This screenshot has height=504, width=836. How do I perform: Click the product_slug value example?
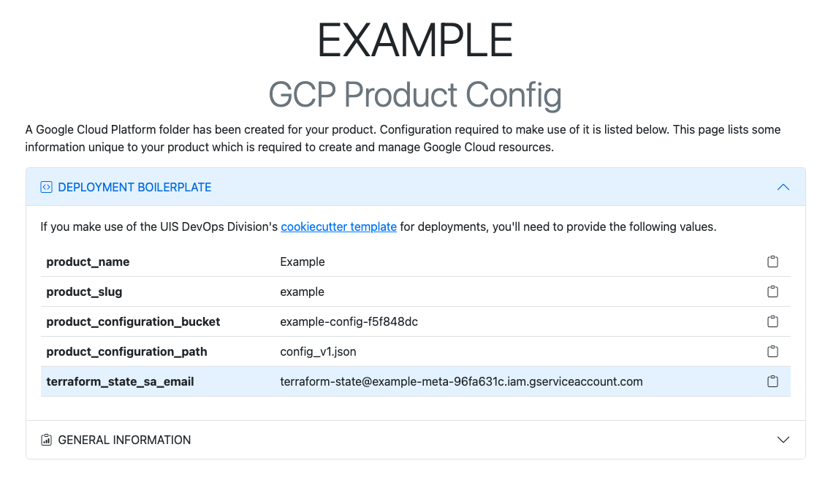point(302,291)
